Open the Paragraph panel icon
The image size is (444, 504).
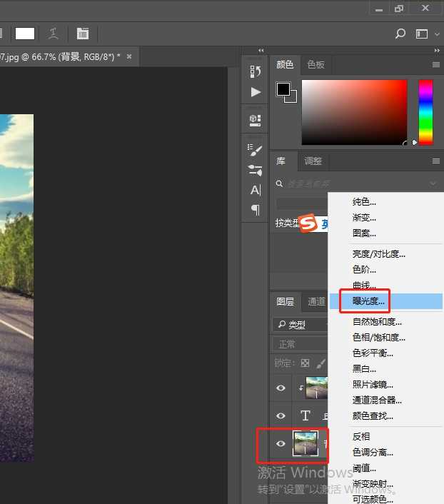pyautogui.click(x=255, y=210)
